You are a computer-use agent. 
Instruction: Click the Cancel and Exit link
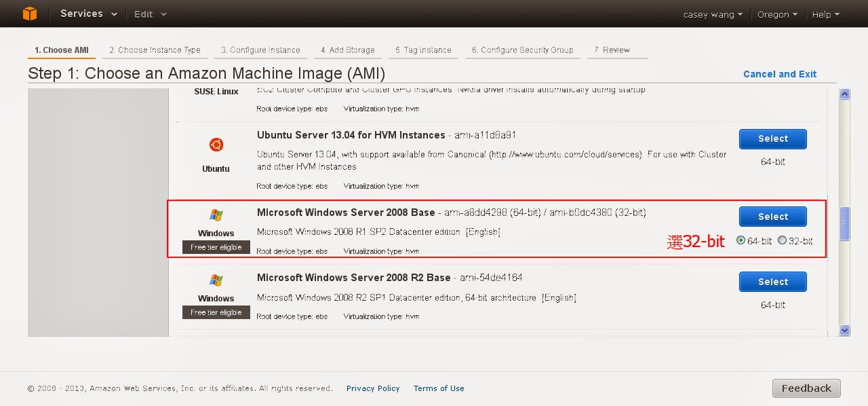pyautogui.click(x=780, y=74)
